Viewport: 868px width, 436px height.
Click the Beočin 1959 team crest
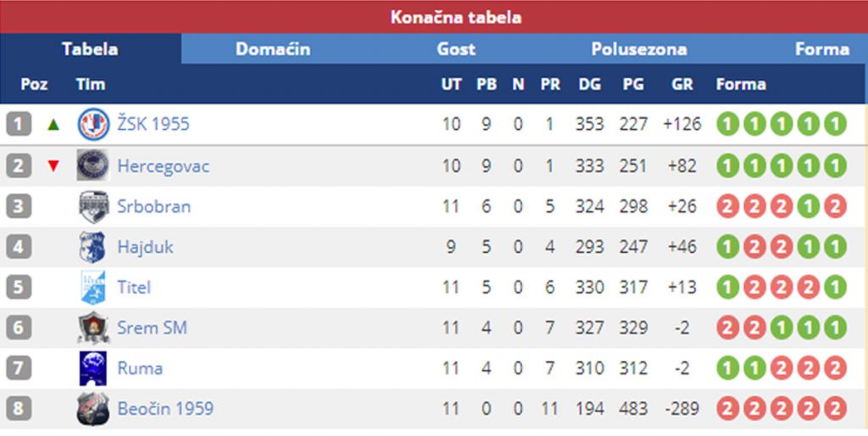93,409
